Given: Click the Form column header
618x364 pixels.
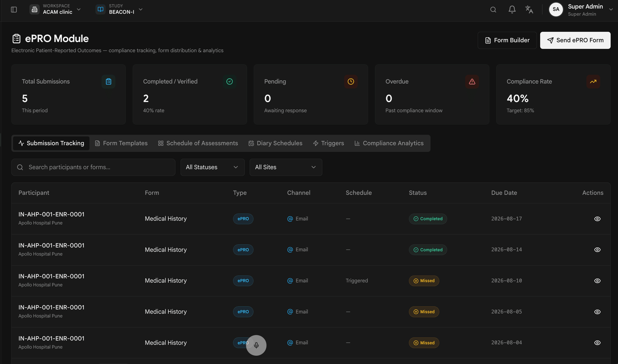Looking at the screenshot, I should tap(152, 193).
